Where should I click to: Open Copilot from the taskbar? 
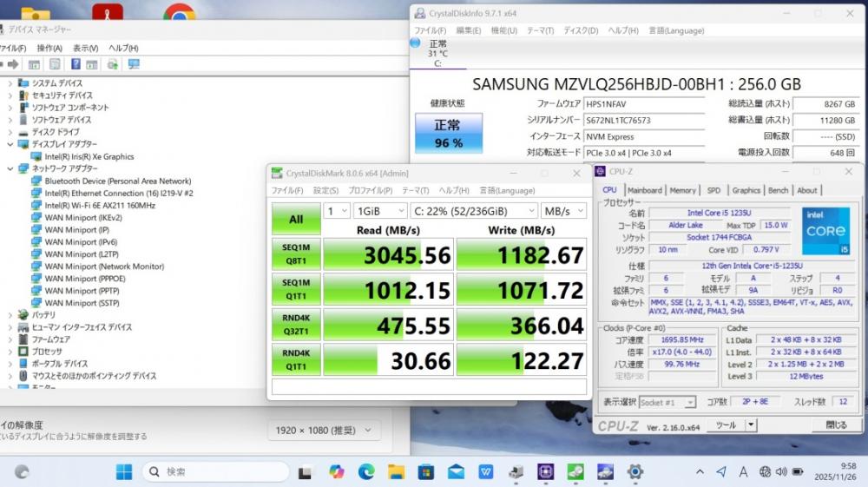pyautogui.click(x=336, y=471)
